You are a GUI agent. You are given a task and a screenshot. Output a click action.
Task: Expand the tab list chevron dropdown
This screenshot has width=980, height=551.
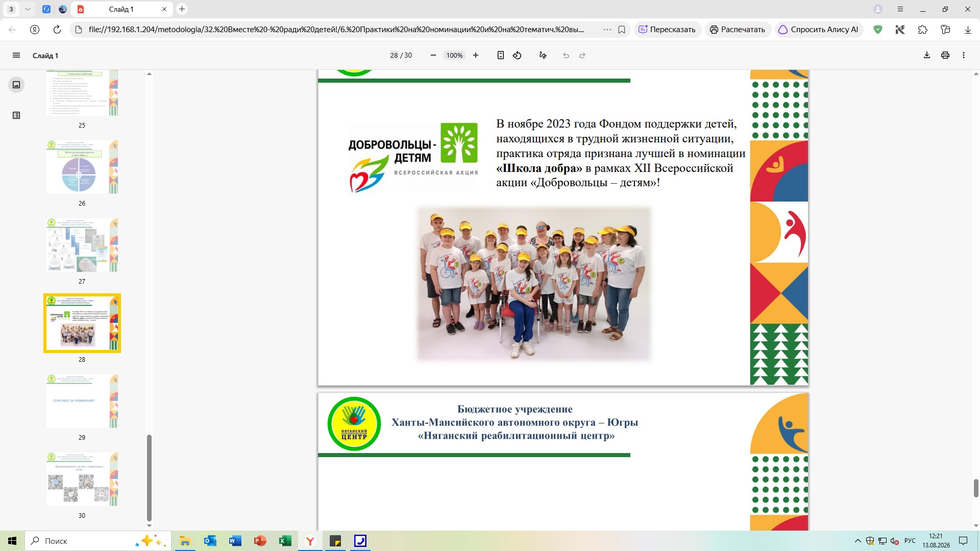tap(28, 9)
